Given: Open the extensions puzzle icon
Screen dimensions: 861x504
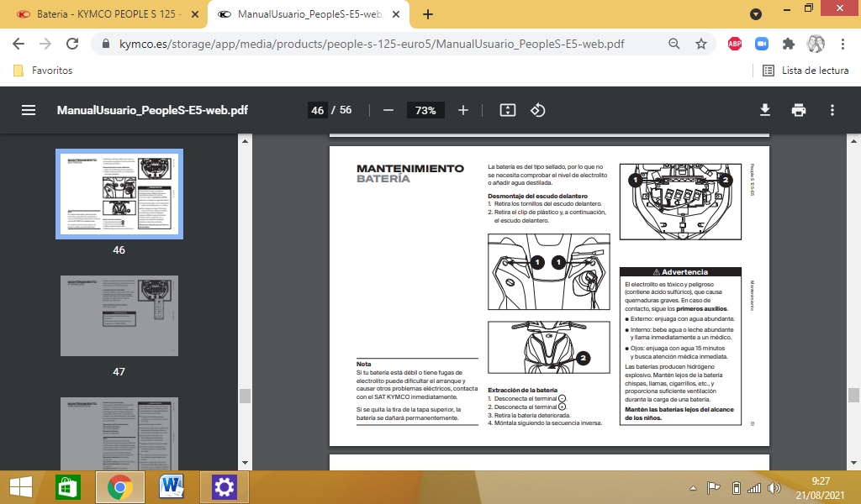Looking at the screenshot, I should click(789, 44).
